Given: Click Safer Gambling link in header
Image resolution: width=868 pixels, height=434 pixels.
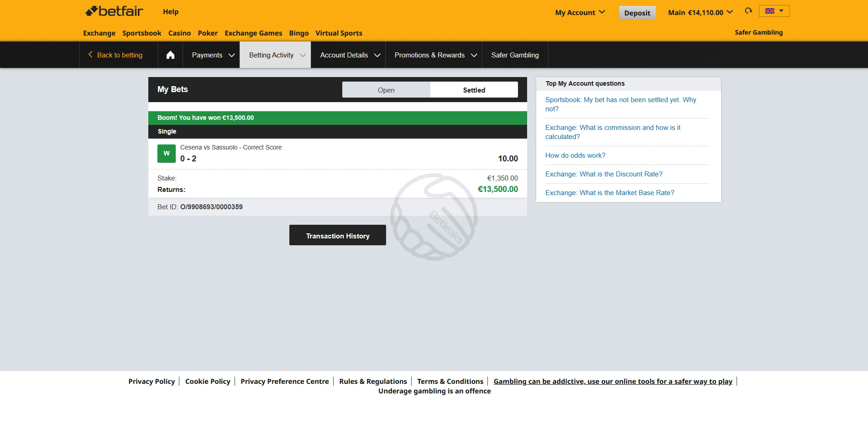Looking at the screenshot, I should (758, 32).
